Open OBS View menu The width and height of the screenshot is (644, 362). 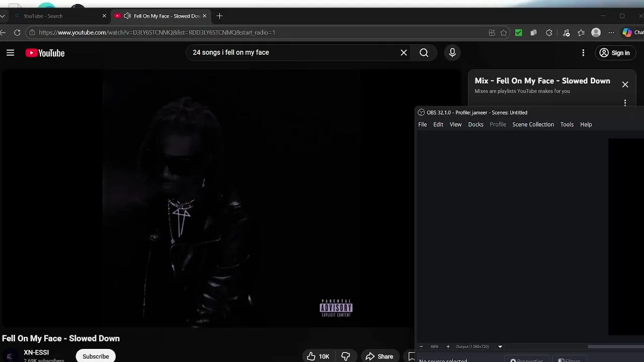(x=455, y=125)
